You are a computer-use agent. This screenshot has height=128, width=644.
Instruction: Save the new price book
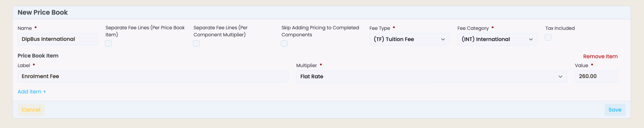615,110
